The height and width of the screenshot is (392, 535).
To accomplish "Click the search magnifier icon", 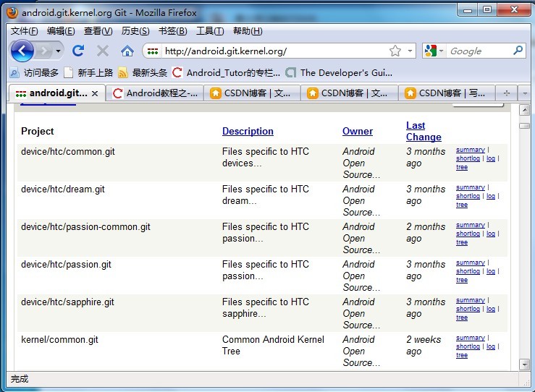I will click(518, 51).
